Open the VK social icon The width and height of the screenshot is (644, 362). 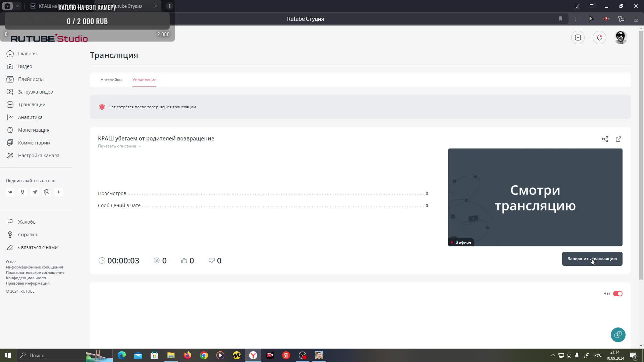click(10, 192)
